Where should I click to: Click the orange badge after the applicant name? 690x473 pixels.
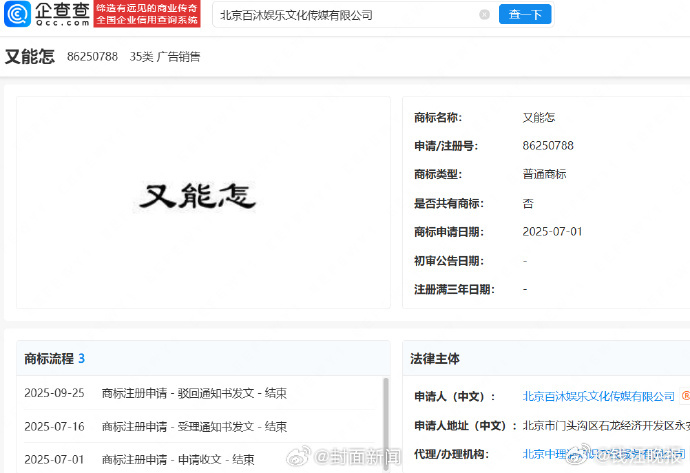tap(685, 396)
